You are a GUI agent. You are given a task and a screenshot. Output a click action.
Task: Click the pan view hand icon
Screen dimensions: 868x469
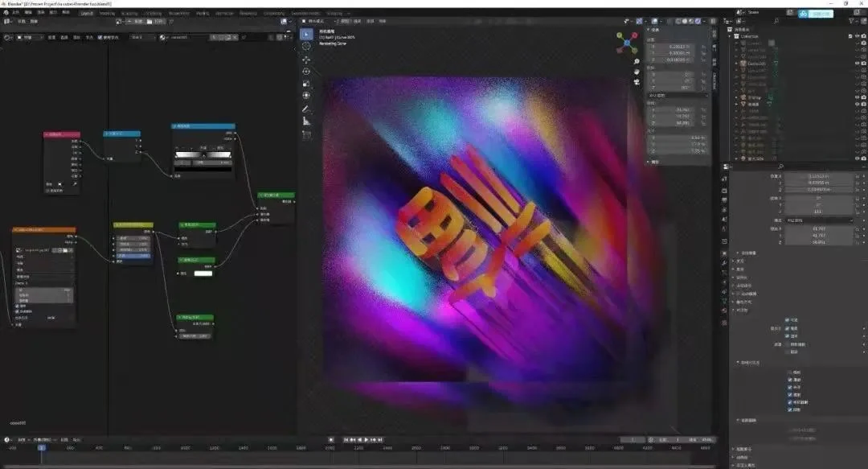(637, 72)
